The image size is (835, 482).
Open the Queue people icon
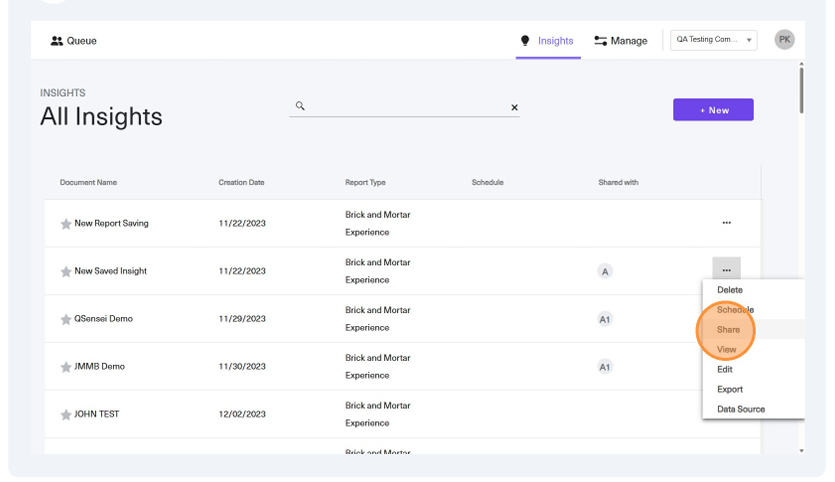tap(56, 41)
